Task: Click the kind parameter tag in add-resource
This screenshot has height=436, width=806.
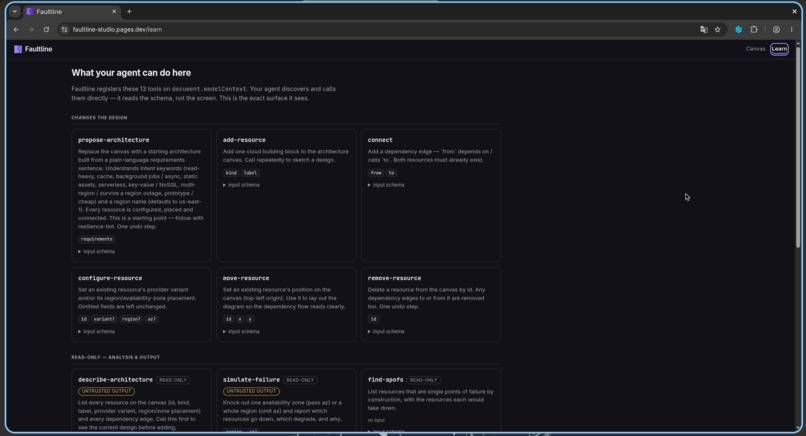Action: pyautogui.click(x=231, y=173)
